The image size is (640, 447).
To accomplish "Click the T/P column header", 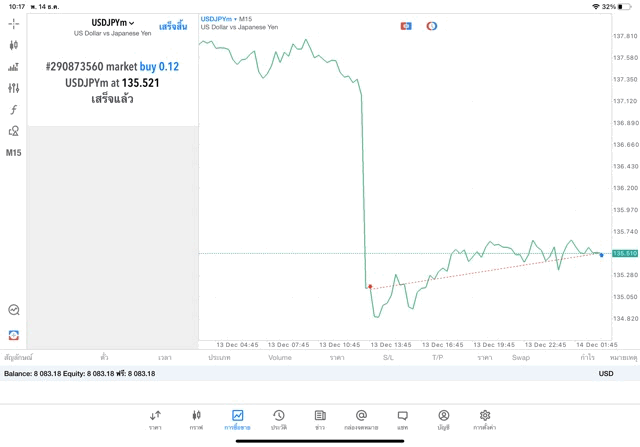I will click(x=438, y=358).
